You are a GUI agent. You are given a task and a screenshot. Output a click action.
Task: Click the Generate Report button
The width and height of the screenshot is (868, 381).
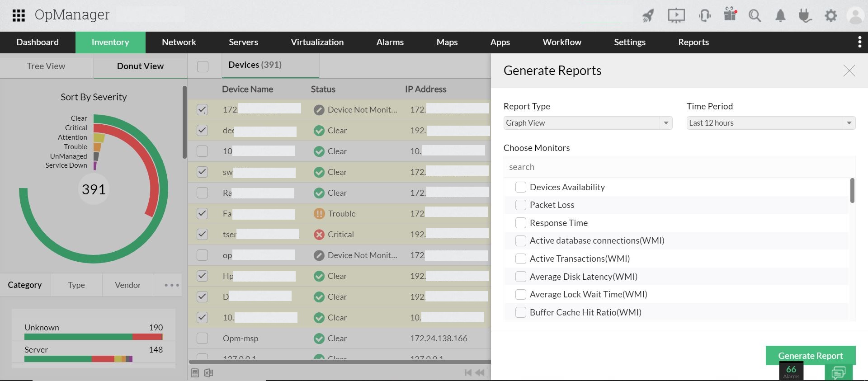point(810,356)
